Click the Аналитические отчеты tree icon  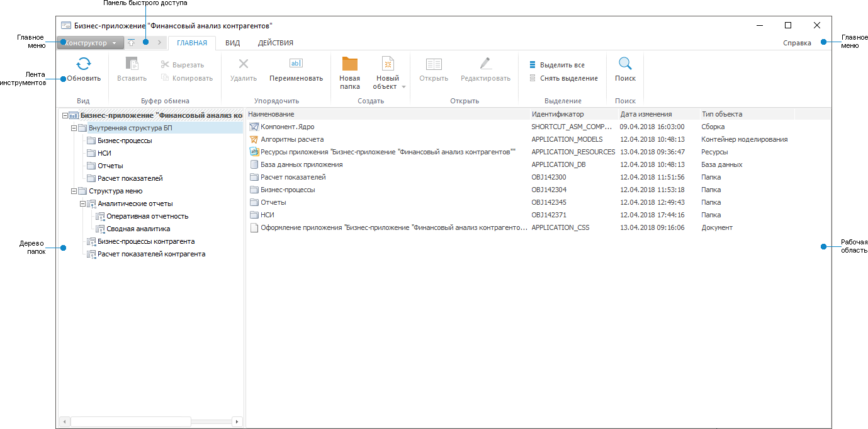(x=91, y=203)
